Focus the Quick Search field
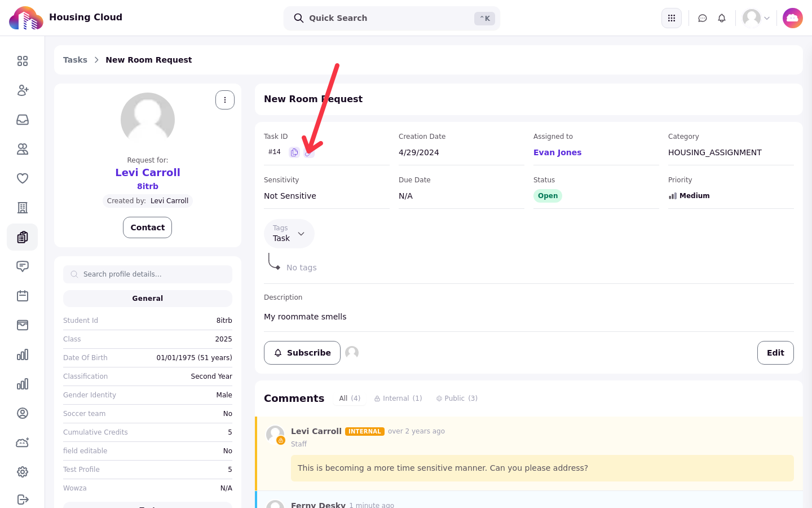Screen dimensions: 812x508 tap(392, 18)
